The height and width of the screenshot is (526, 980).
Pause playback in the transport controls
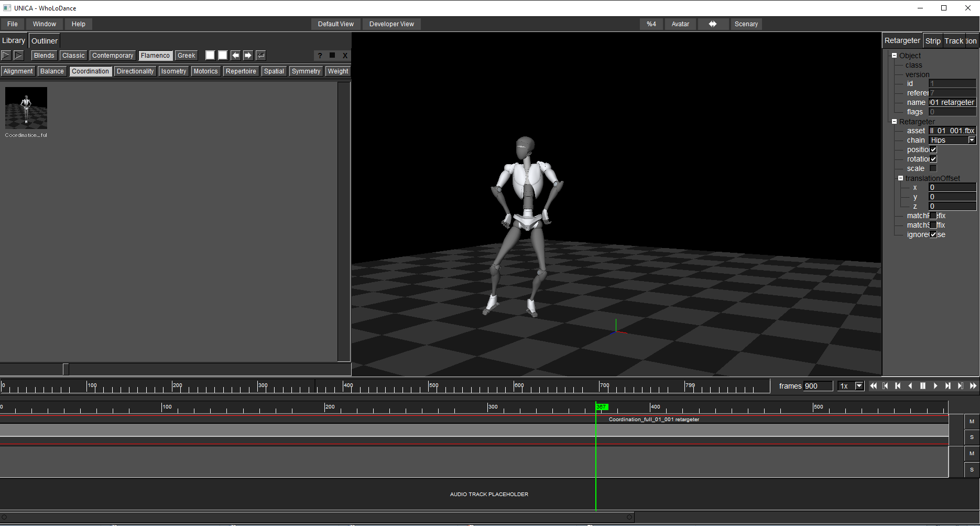pos(923,386)
